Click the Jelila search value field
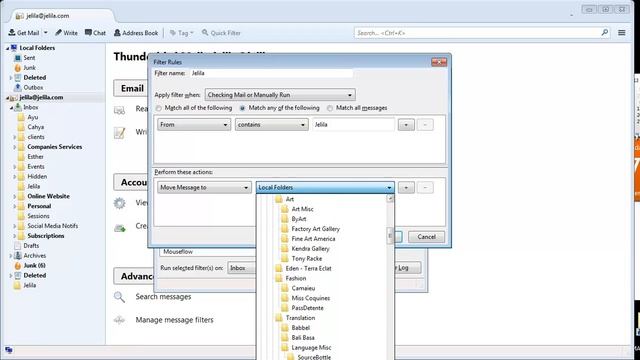The width and height of the screenshot is (640, 360). pos(353,124)
